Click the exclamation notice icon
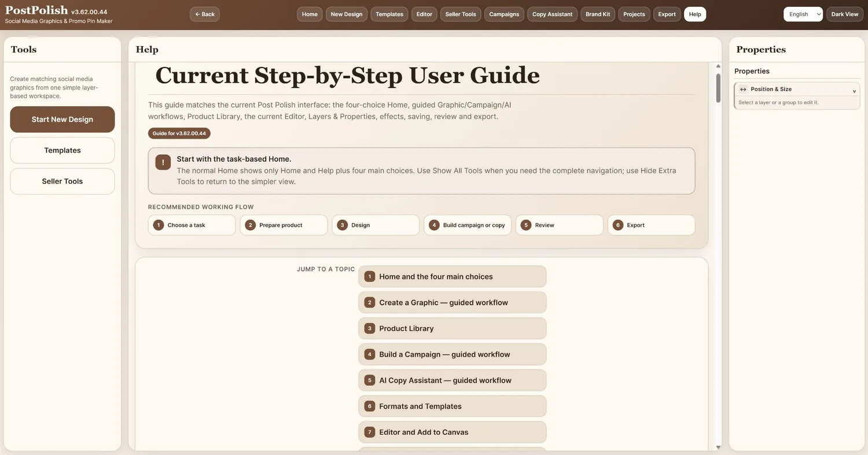This screenshot has width=868, height=455. tap(163, 162)
